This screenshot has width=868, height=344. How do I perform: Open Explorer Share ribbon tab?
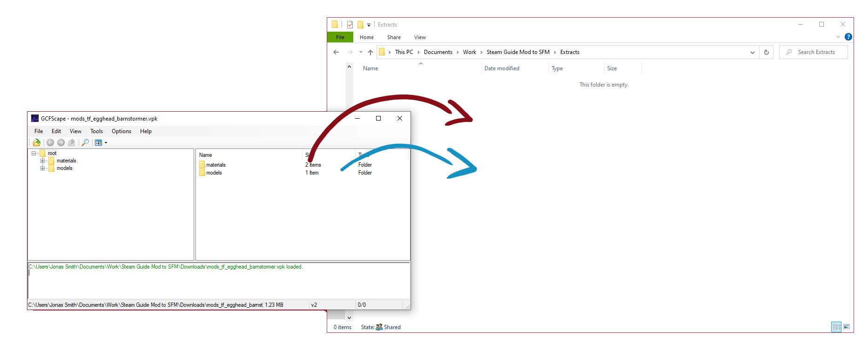394,37
